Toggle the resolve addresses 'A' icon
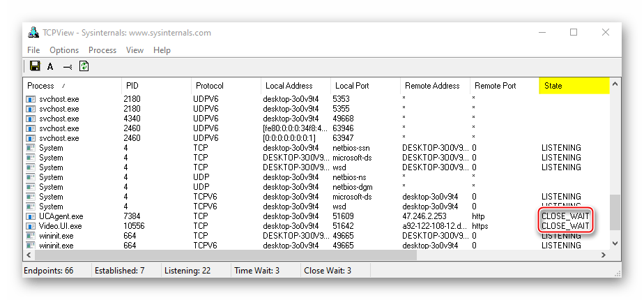 pyautogui.click(x=50, y=67)
